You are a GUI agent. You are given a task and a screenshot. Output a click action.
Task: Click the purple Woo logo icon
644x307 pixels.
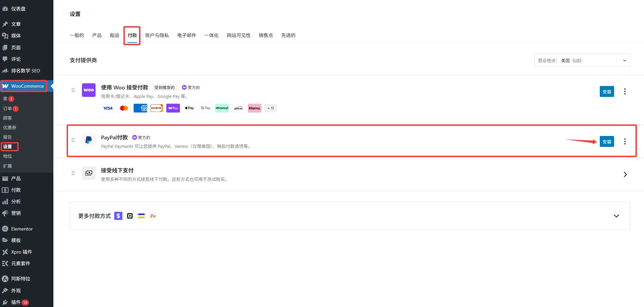click(x=88, y=90)
